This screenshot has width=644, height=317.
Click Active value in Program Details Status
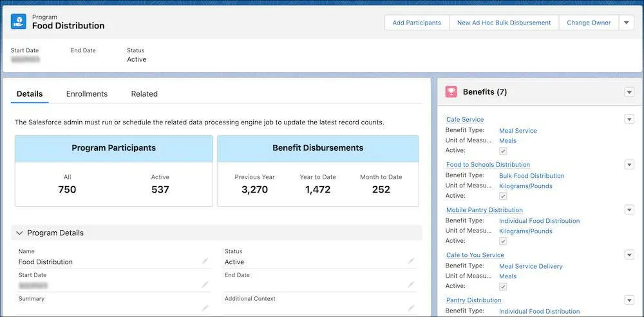234,262
